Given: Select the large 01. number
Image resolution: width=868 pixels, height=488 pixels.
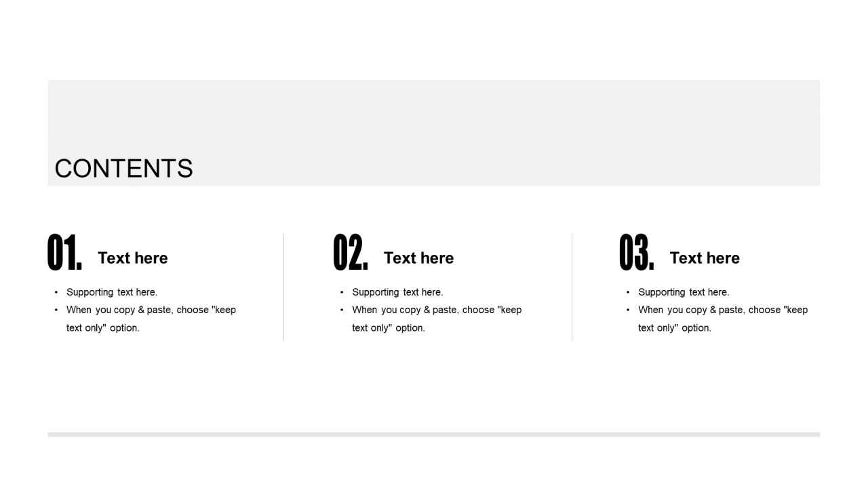Looking at the screenshot, I should [65, 253].
